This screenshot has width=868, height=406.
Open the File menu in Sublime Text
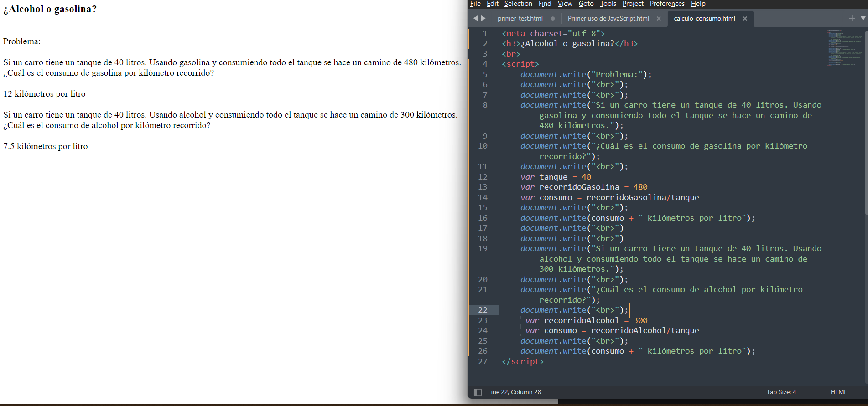click(475, 4)
